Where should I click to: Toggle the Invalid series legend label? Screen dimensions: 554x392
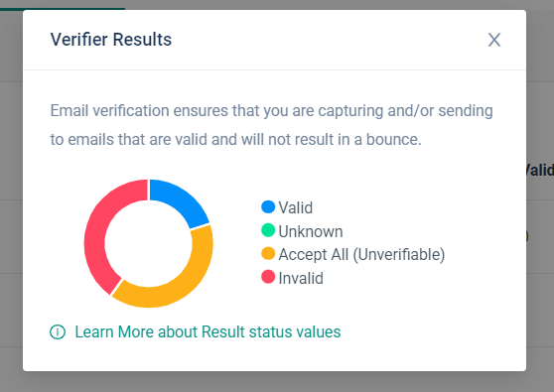(x=301, y=278)
